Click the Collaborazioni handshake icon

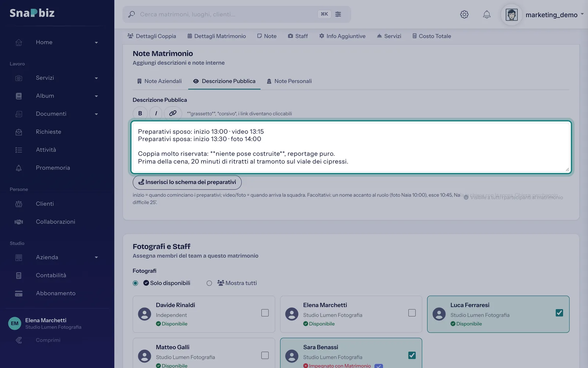[x=19, y=222]
